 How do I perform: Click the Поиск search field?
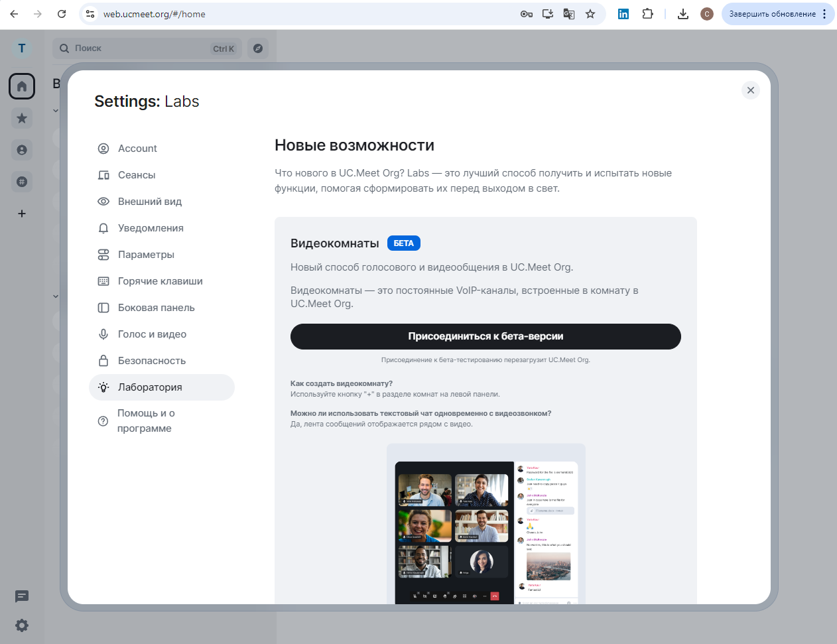[139, 48]
